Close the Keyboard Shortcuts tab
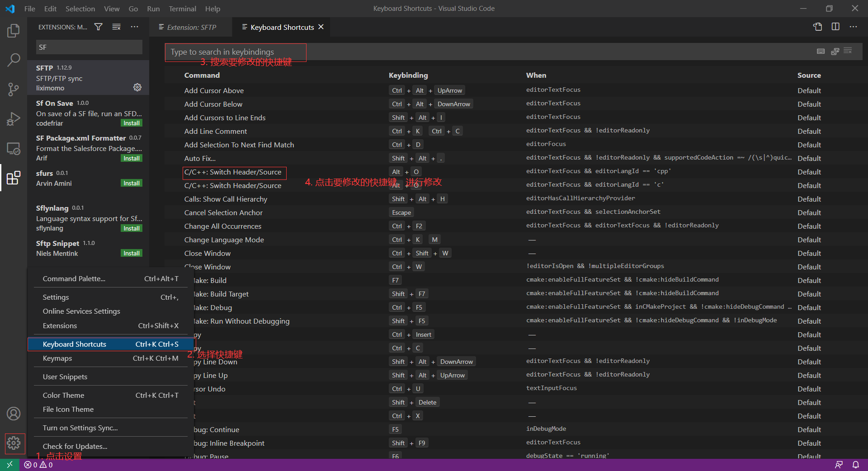Image resolution: width=868 pixels, height=471 pixels. [x=321, y=27]
